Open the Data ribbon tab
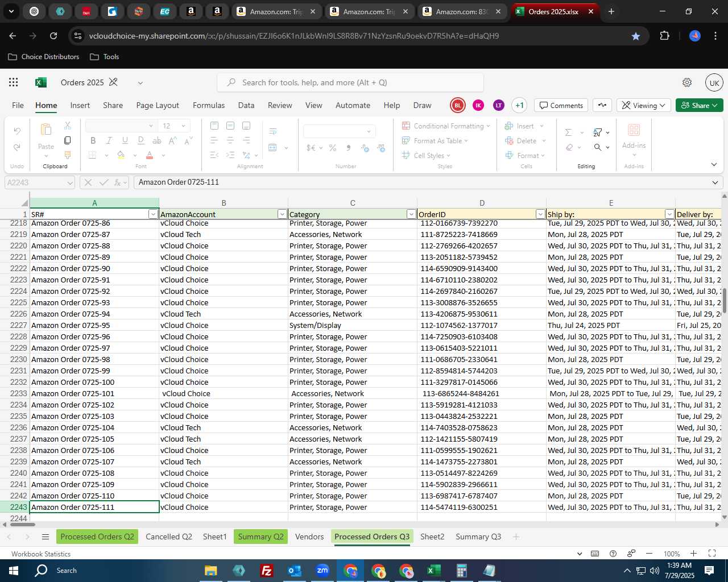Image resolution: width=728 pixels, height=582 pixels. (246, 105)
